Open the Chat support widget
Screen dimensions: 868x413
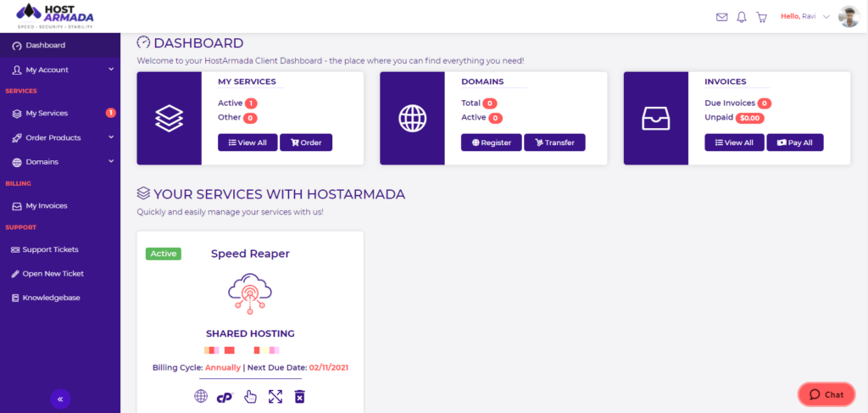pyautogui.click(x=826, y=394)
